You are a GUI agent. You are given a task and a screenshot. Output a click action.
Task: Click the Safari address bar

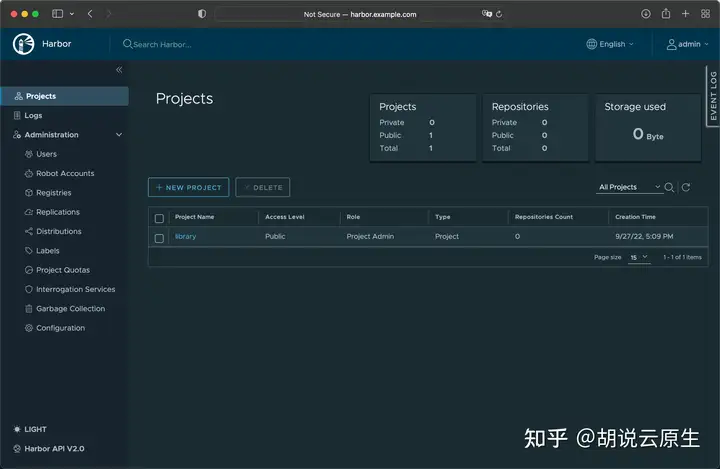click(360, 14)
